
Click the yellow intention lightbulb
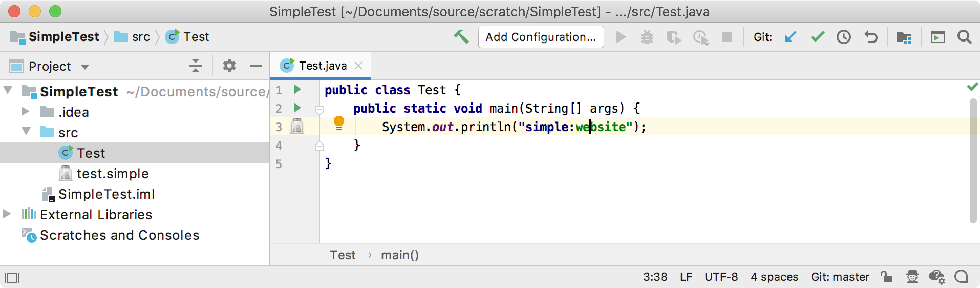(x=339, y=123)
